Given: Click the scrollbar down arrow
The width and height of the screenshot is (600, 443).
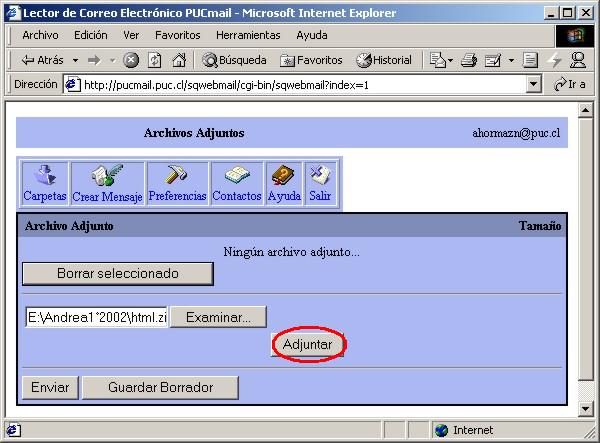Looking at the screenshot, I should [585, 409].
